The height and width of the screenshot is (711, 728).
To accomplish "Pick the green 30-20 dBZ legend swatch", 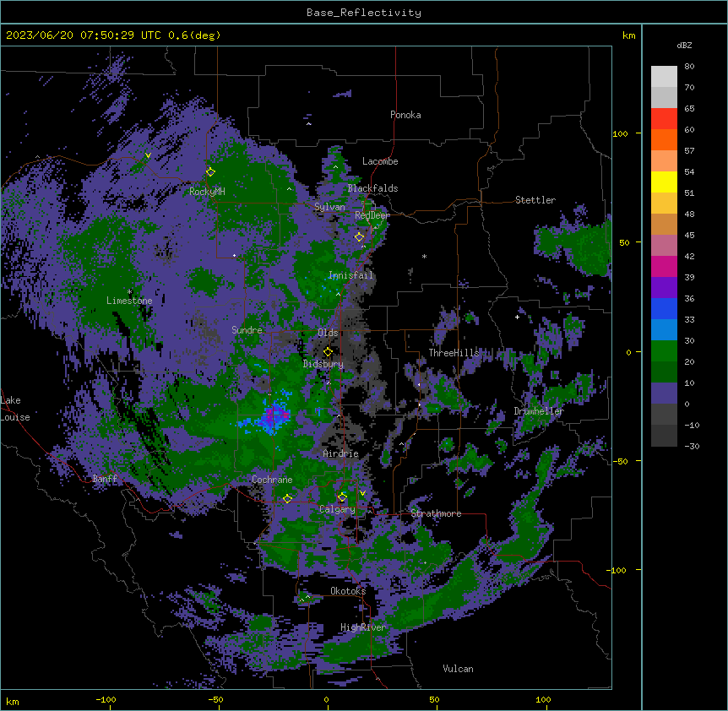I will [664, 351].
